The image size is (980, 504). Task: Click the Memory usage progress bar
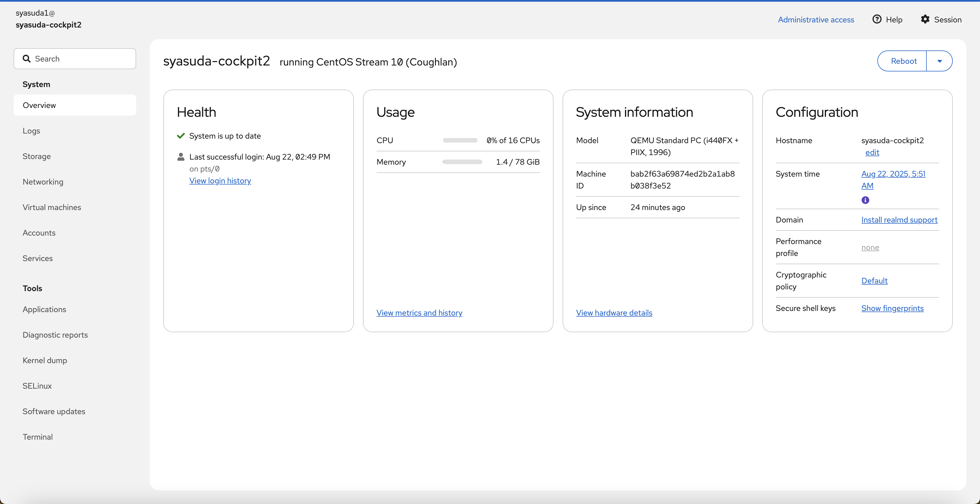462,162
